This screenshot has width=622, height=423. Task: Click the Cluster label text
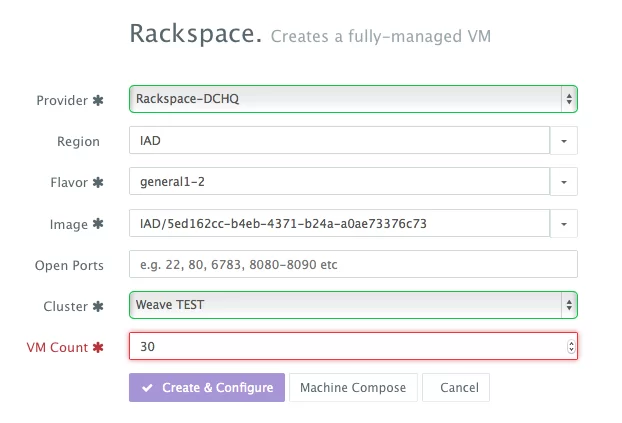pos(65,306)
